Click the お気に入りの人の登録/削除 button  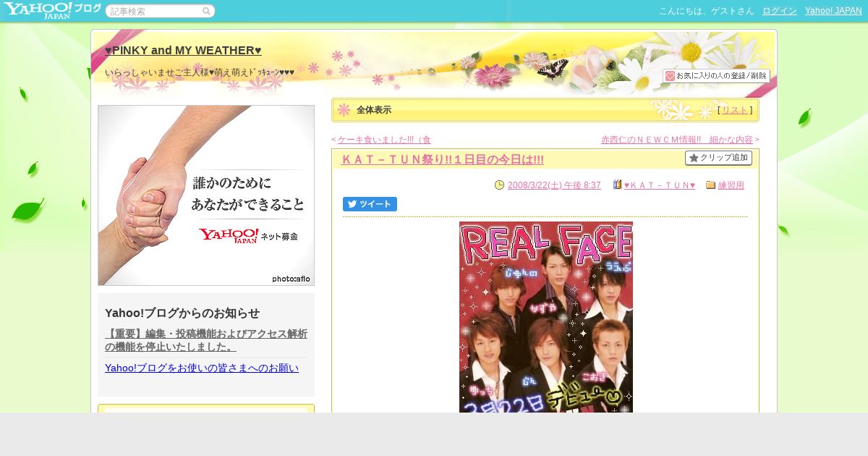click(x=716, y=76)
